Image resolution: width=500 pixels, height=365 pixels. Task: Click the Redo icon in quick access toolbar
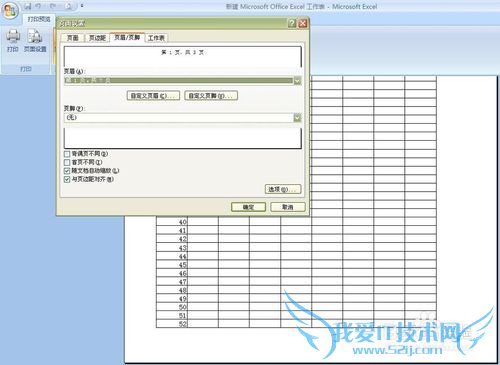[53, 6]
